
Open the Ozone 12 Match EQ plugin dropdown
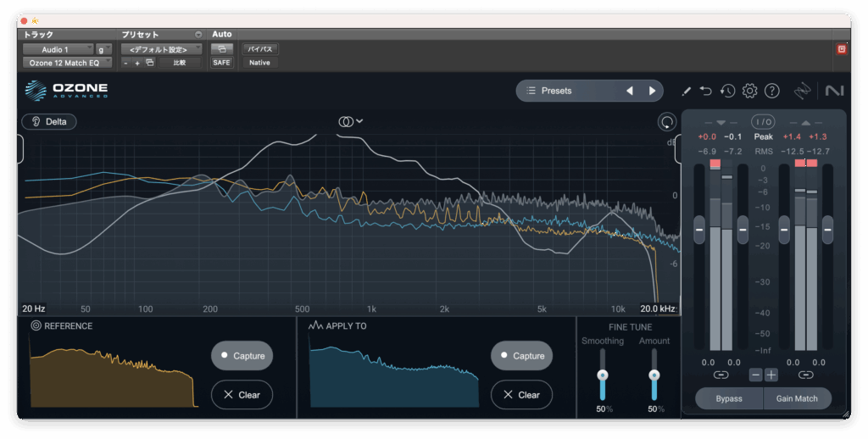click(x=66, y=63)
